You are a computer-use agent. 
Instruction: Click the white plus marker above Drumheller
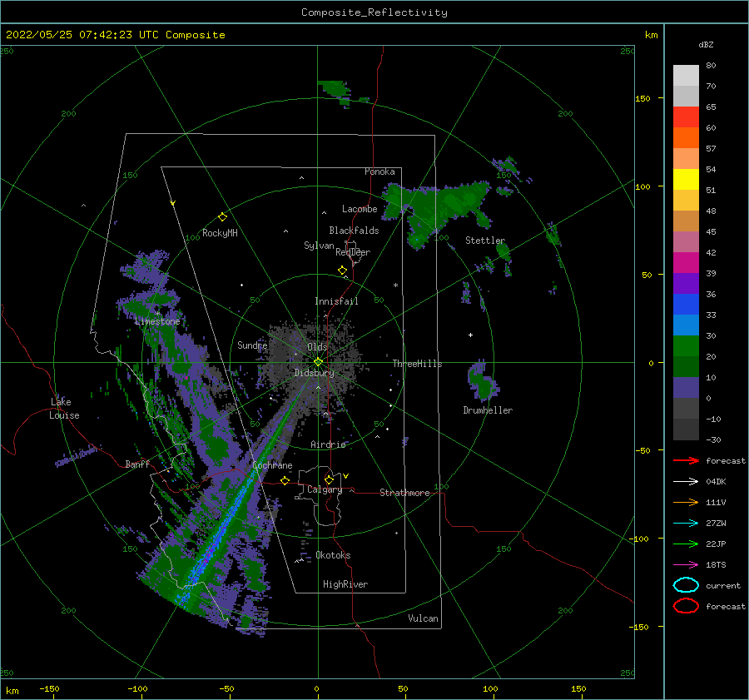pyautogui.click(x=470, y=335)
